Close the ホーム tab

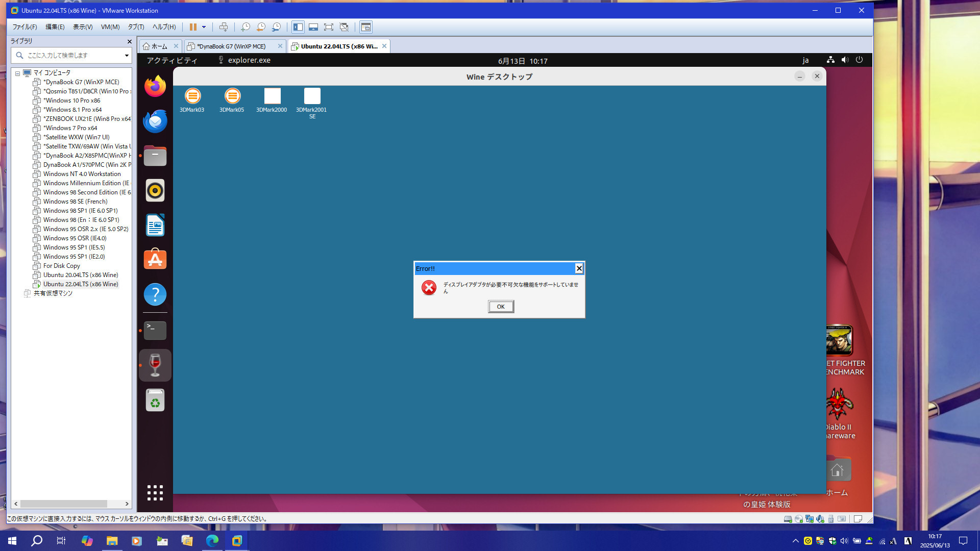tap(176, 46)
